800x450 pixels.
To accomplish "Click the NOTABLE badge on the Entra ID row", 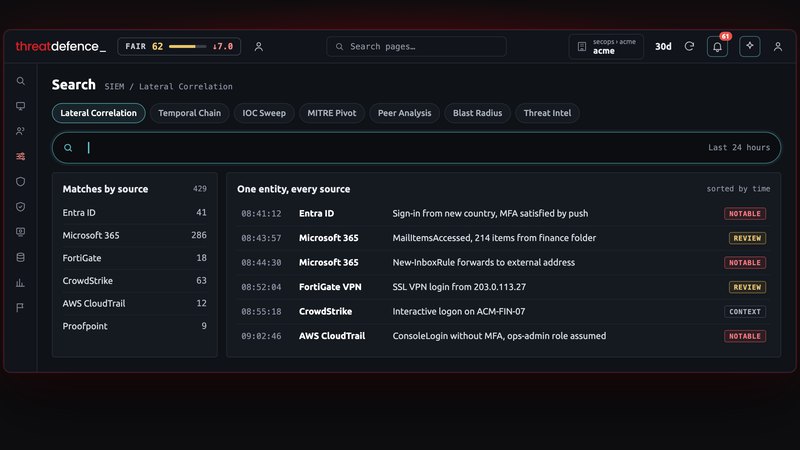I will [745, 214].
